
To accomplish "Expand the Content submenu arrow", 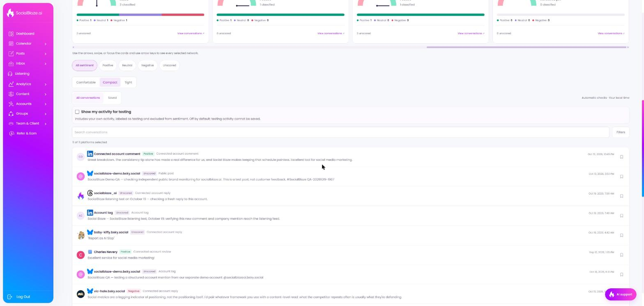I will click(x=45, y=94).
